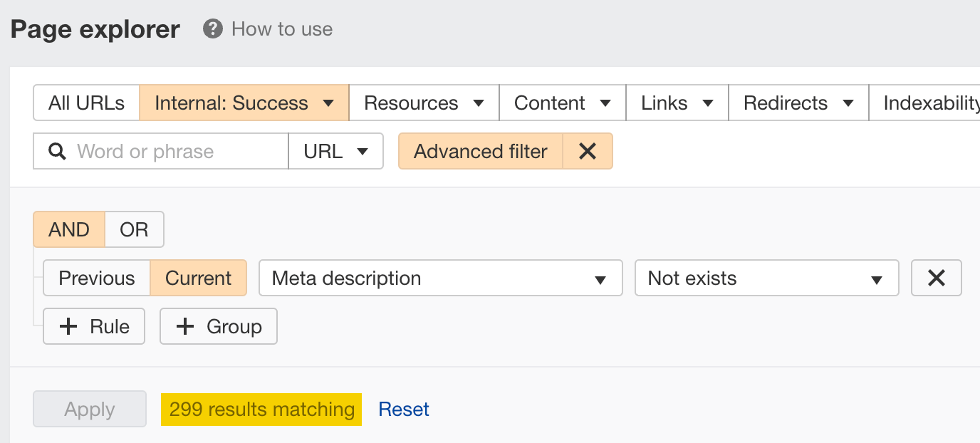Toggle AND as the active operator
Viewport: 980px width, 443px height.
point(68,229)
